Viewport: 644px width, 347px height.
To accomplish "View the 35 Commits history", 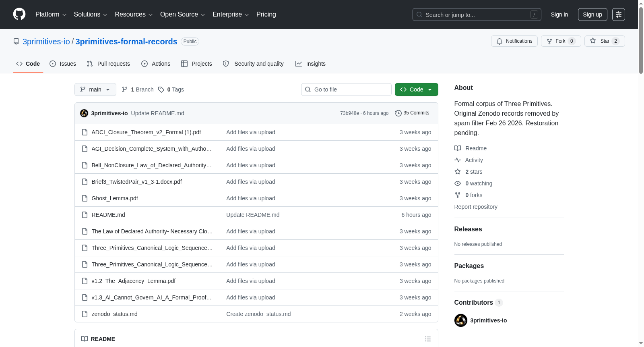I will pyautogui.click(x=412, y=113).
